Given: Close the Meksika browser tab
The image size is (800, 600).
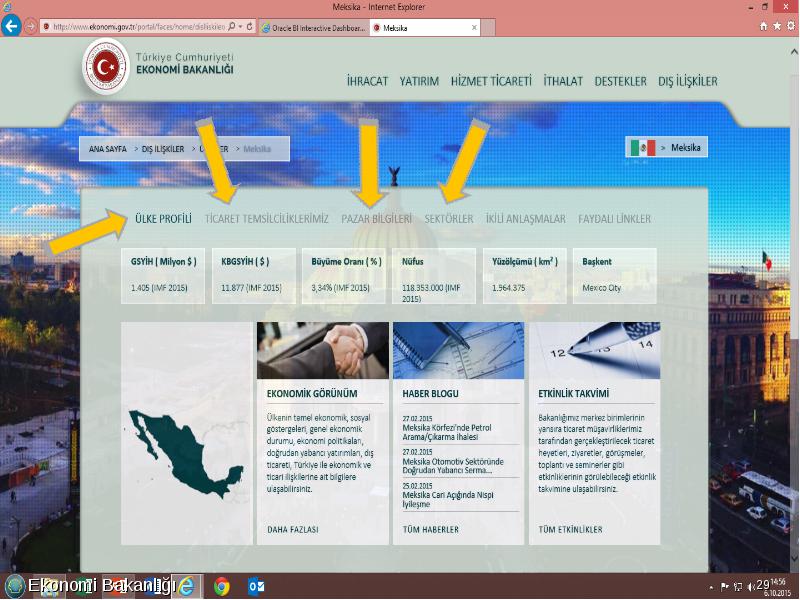Looking at the screenshot, I should point(474,28).
